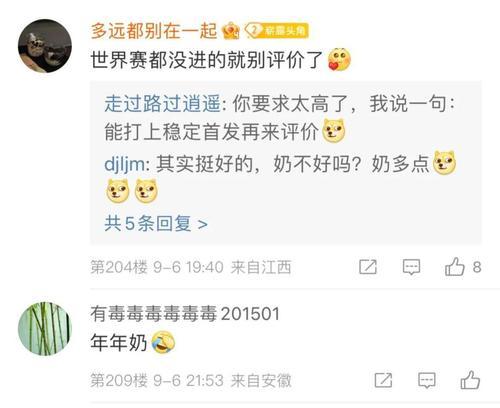The width and height of the screenshot is (500, 408).
Task: Open 有毒毒毒毒毒毒201501 profile via username
Action: [185, 314]
